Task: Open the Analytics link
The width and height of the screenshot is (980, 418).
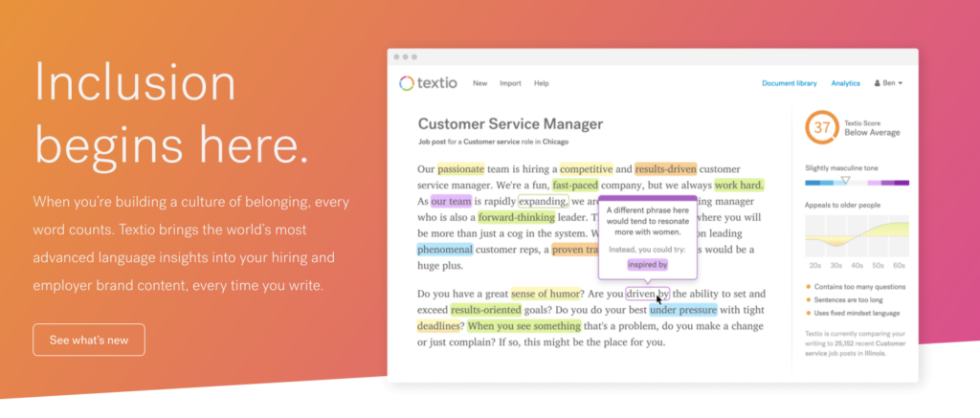Action: click(x=845, y=83)
